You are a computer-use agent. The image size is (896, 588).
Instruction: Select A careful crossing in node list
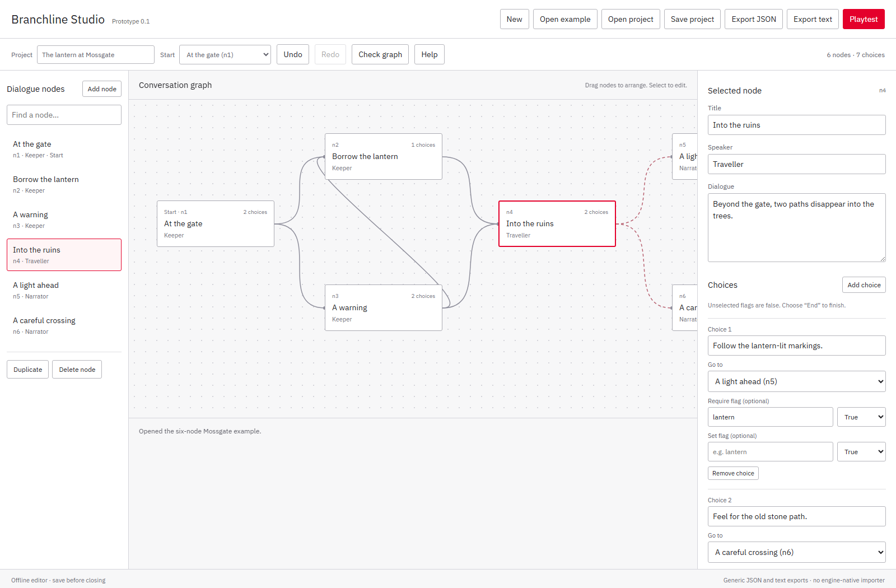(x=64, y=325)
